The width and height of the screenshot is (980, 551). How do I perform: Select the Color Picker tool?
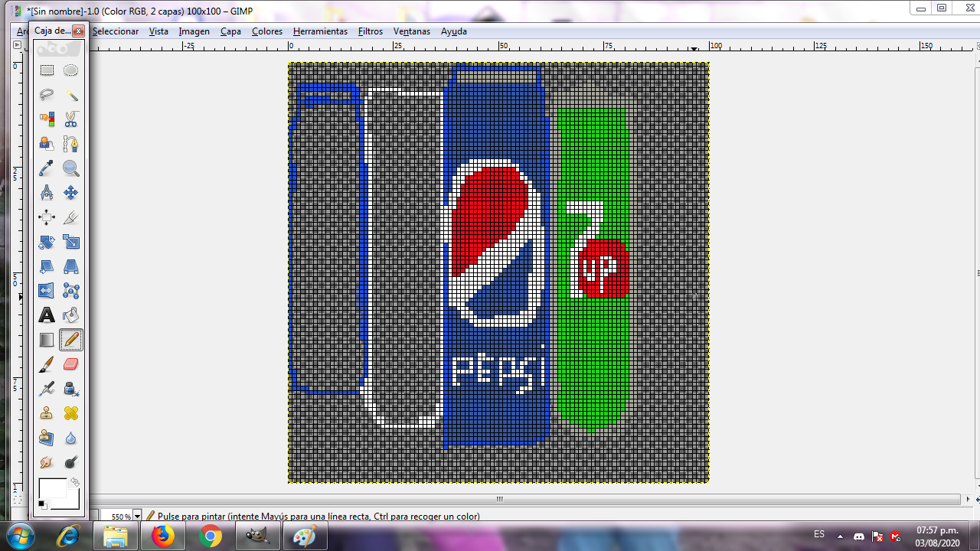[x=47, y=168]
